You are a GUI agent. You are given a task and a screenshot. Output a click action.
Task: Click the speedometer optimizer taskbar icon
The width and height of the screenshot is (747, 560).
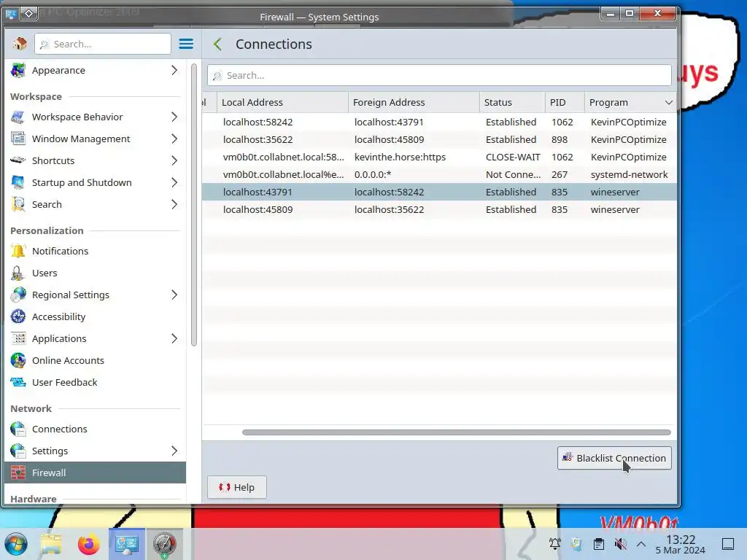(x=164, y=544)
